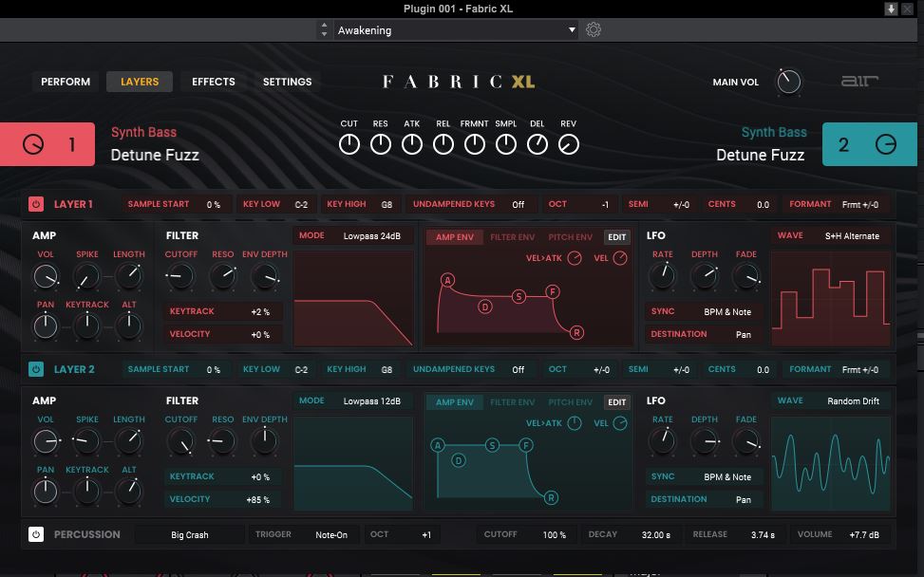924x577 pixels.
Task: Select Layer 2 PITCH ENV tab
Action: click(571, 402)
